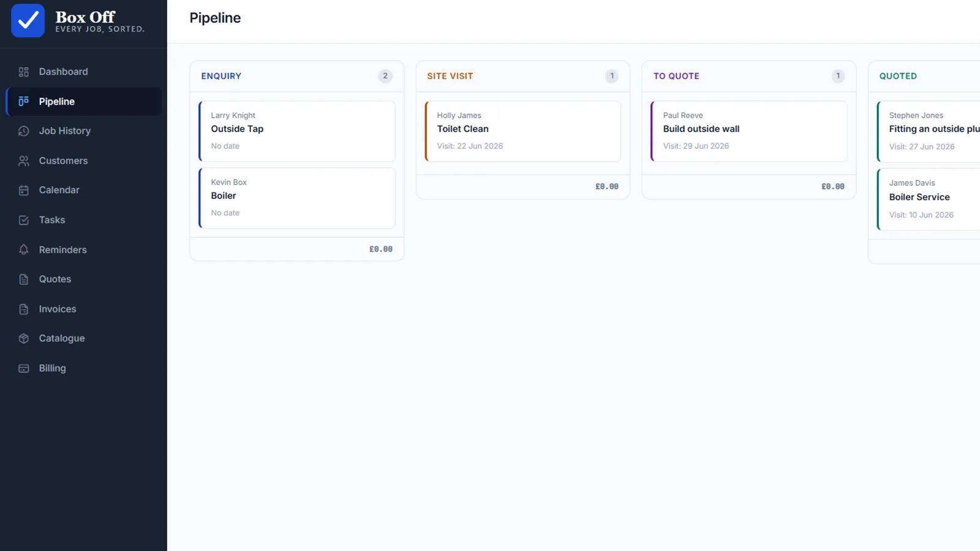Click the QUOTED column heading
Image resolution: width=980 pixels, height=551 pixels.
tap(898, 76)
